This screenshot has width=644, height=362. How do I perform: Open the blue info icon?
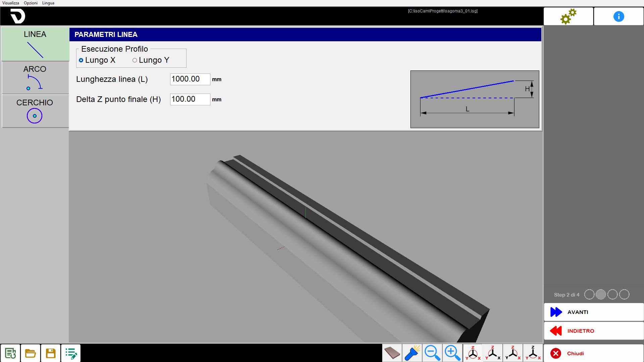[618, 16]
